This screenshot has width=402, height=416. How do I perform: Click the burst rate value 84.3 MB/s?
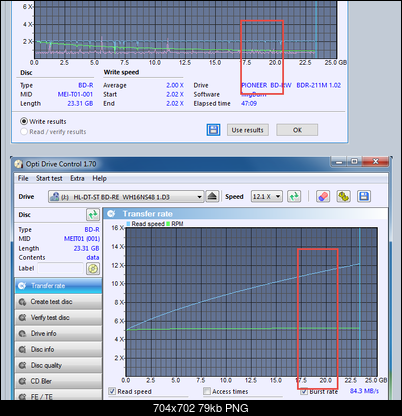364,391
